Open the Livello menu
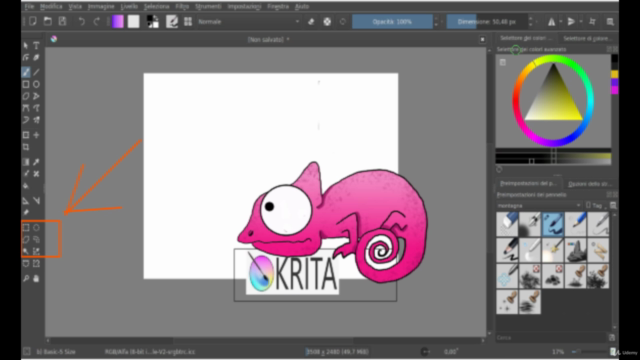The width and height of the screenshot is (640, 360). click(129, 7)
